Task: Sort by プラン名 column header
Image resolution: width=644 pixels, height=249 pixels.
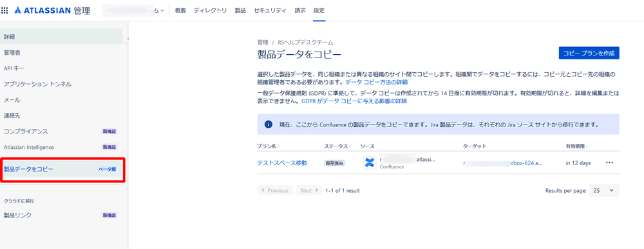Action: coord(268,146)
